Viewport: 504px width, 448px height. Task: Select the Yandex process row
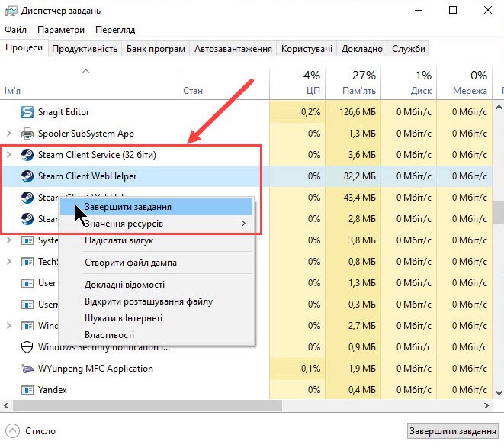coord(246,390)
